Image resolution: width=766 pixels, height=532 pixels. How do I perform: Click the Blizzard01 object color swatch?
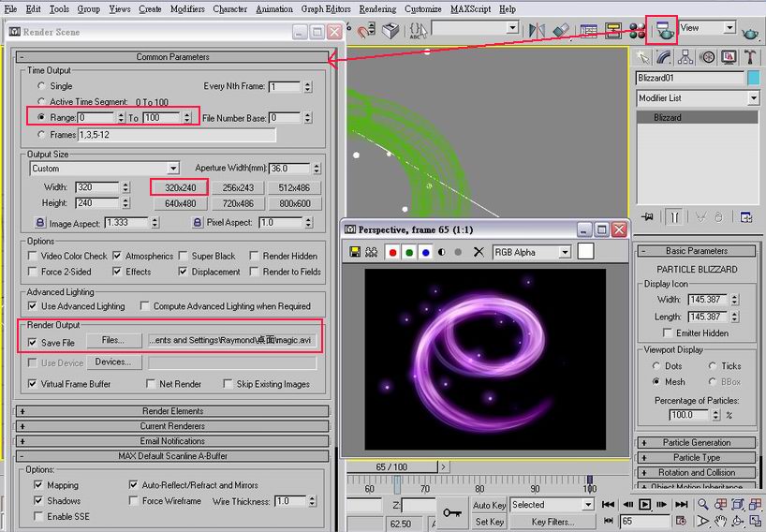click(753, 79)
